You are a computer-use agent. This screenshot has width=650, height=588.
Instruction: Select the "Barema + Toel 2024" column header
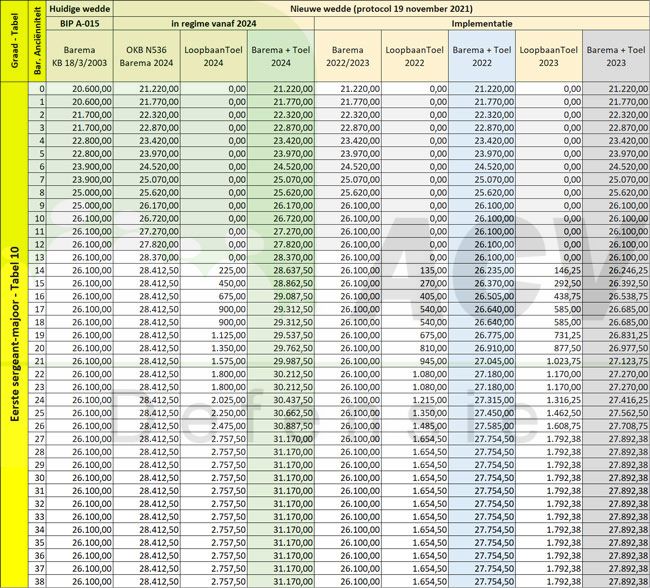(x=281, y=56)
